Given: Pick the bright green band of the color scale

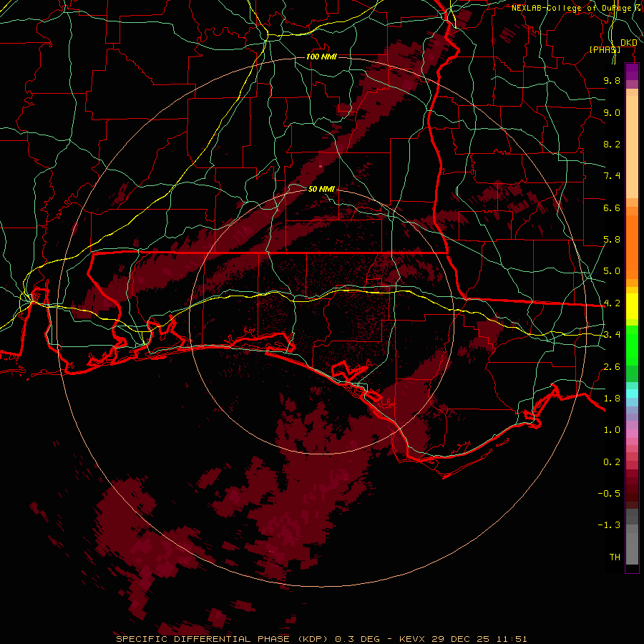Looking at the screenshot, I should pos(632,346).
